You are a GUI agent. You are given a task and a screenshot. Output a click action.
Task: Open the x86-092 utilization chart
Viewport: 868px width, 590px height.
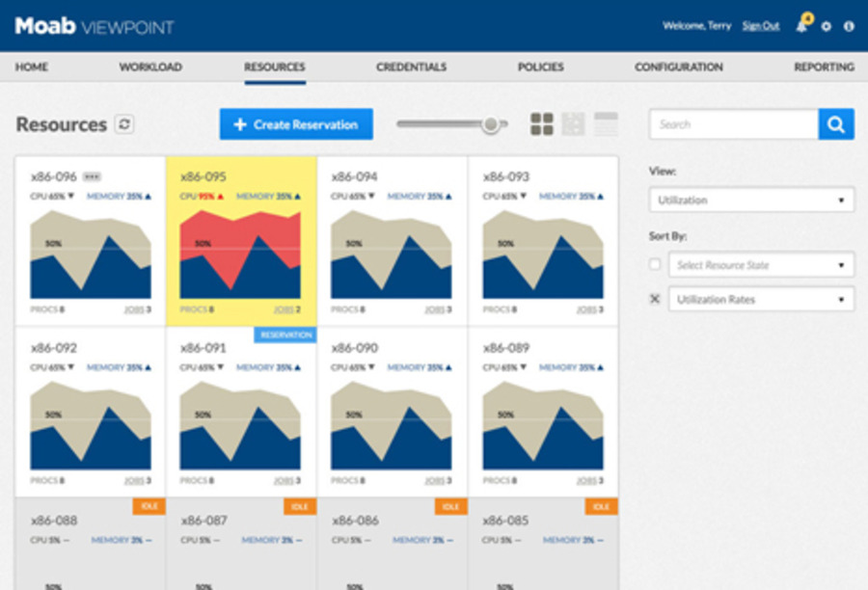91,425
